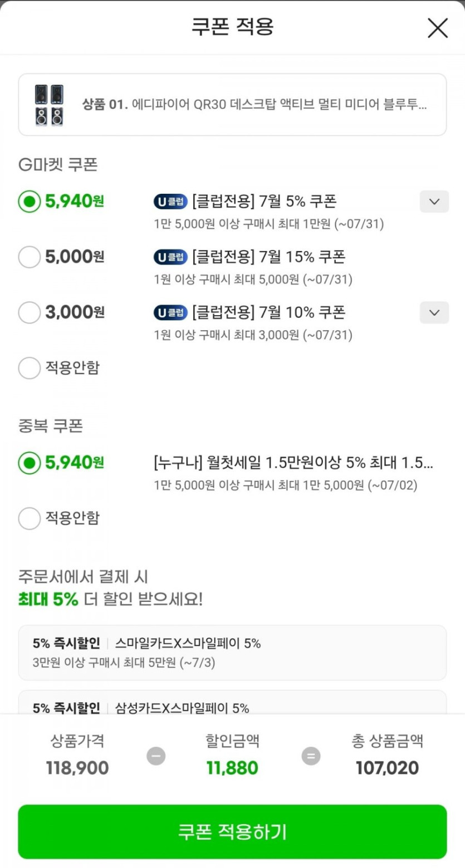Click the minus icon between price and discount
Image resolution: width=465 pixels, height=868 pixels.
[x=156, y=756]
